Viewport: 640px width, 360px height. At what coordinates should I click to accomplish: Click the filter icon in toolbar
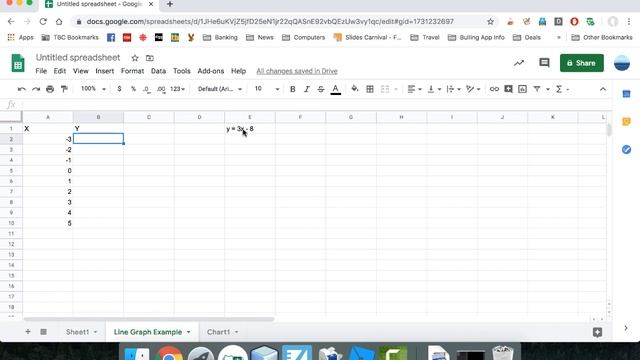point(537,89)
